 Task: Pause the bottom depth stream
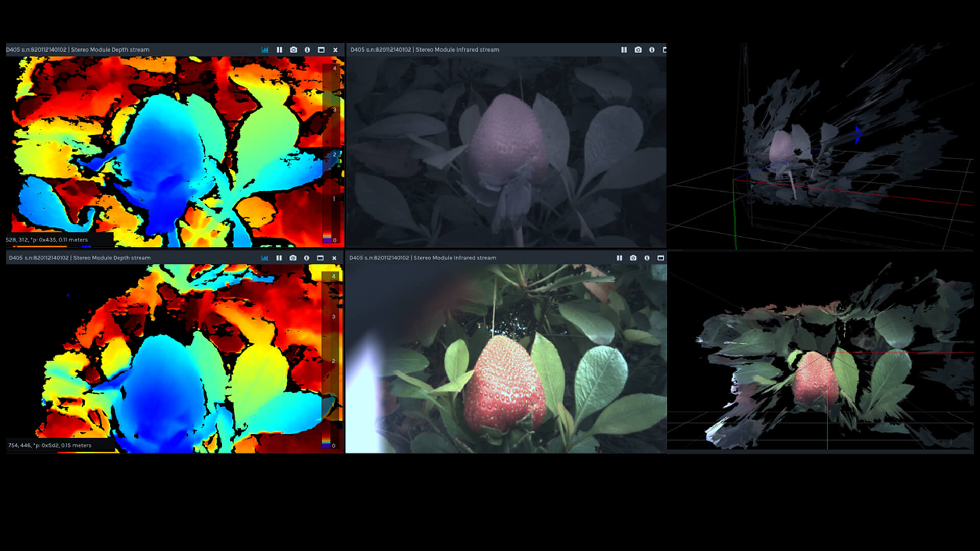click(279, 258)
